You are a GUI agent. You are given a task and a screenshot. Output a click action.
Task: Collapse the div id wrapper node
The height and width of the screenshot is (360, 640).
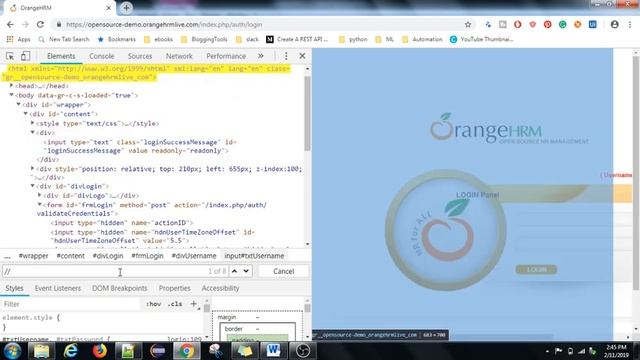point(18,104)
